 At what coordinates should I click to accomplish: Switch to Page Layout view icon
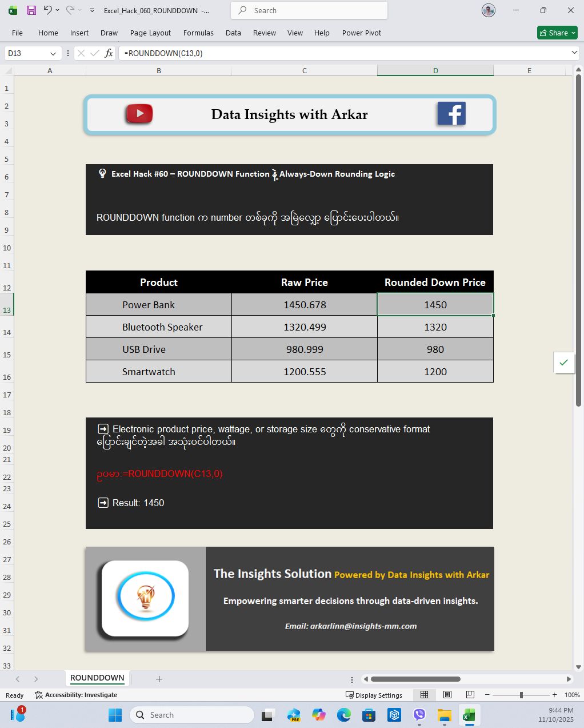click(x=447, y=695)
